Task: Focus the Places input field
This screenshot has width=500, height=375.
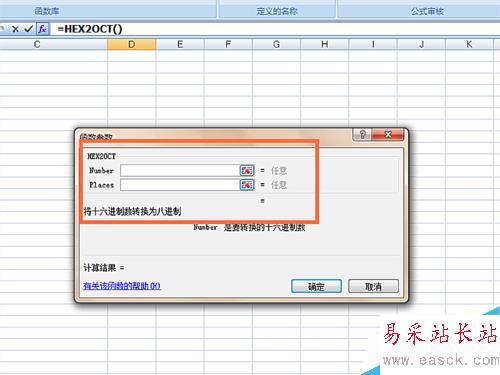Action: coord(180,184)
